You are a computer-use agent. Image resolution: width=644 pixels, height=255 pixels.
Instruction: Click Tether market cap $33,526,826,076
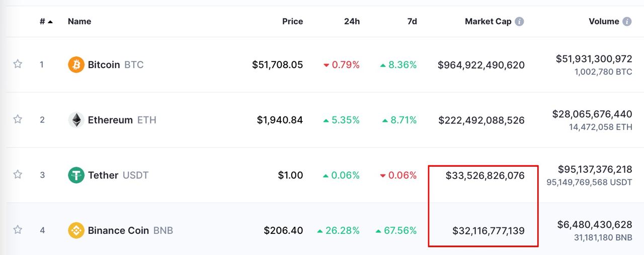click(485, 175)
